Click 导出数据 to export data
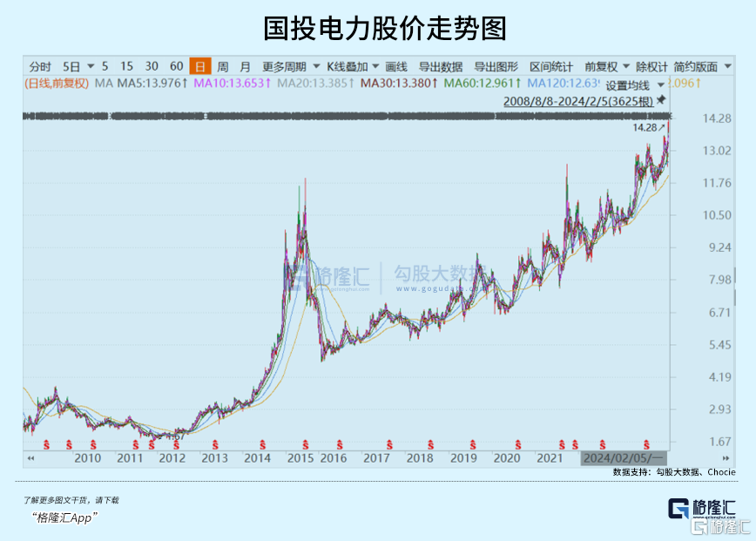 440,66
